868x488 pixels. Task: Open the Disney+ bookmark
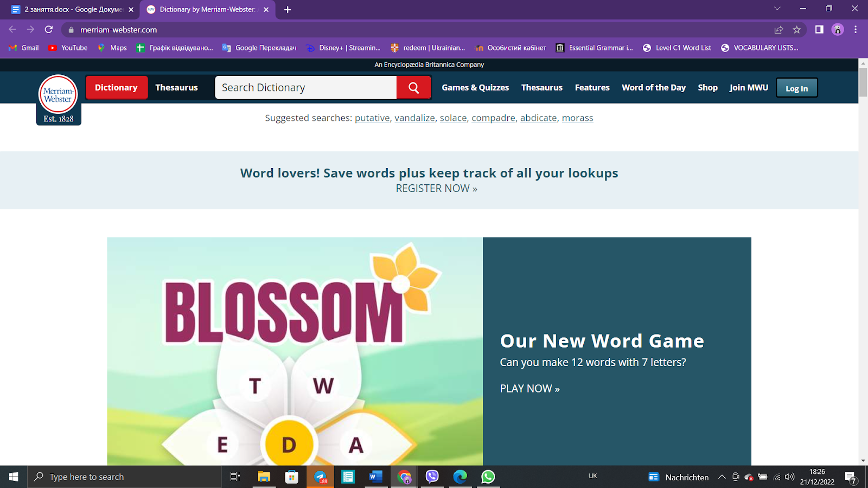tap(343, 48)
